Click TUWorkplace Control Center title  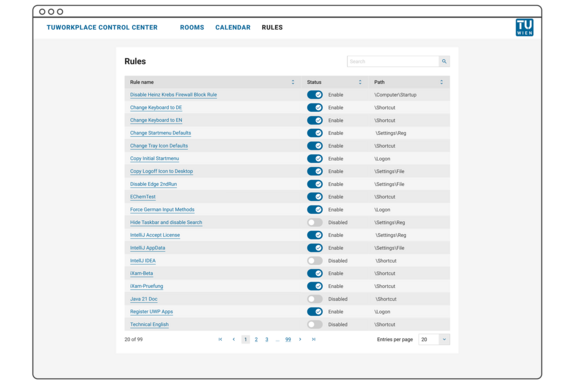point(102,28)
